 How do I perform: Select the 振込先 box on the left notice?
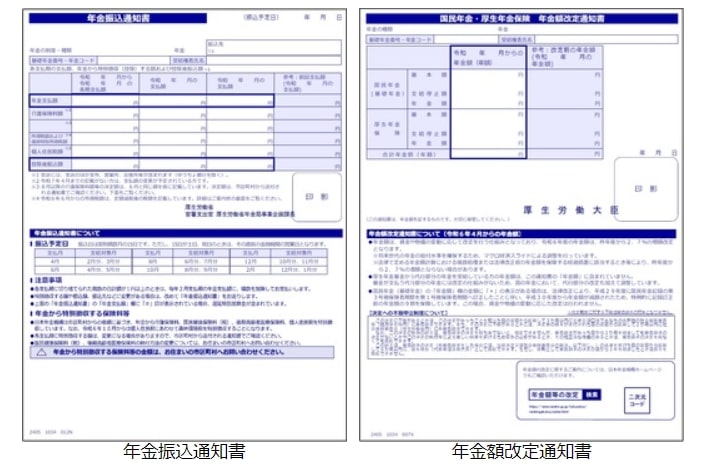pos(274,47)
